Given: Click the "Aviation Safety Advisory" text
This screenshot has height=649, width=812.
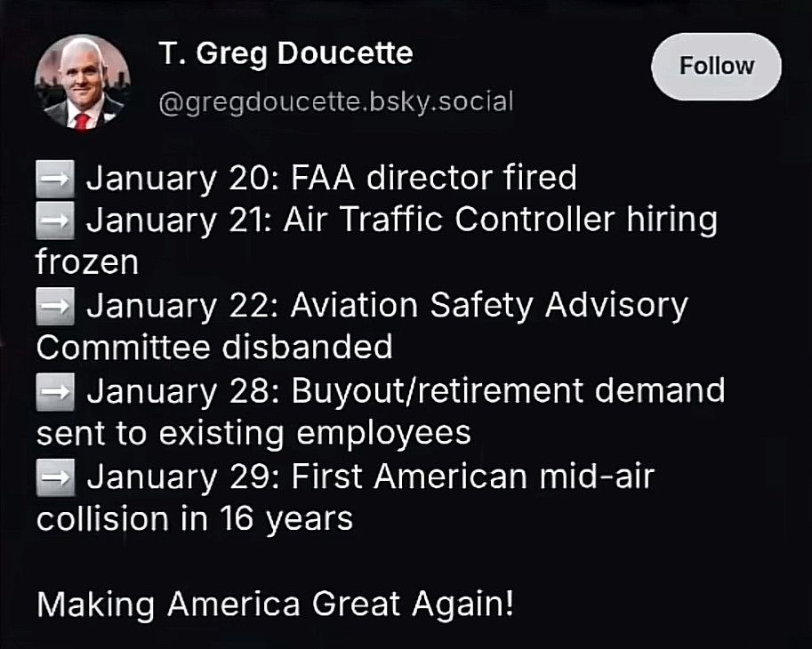Looking at the screenshot, I should (x=489, y=305).
